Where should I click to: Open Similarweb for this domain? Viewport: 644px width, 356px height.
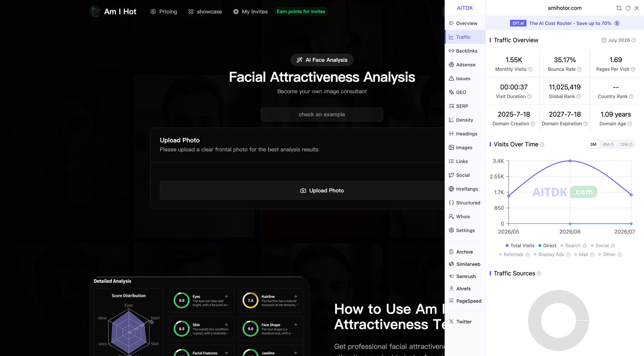point(465,264)
